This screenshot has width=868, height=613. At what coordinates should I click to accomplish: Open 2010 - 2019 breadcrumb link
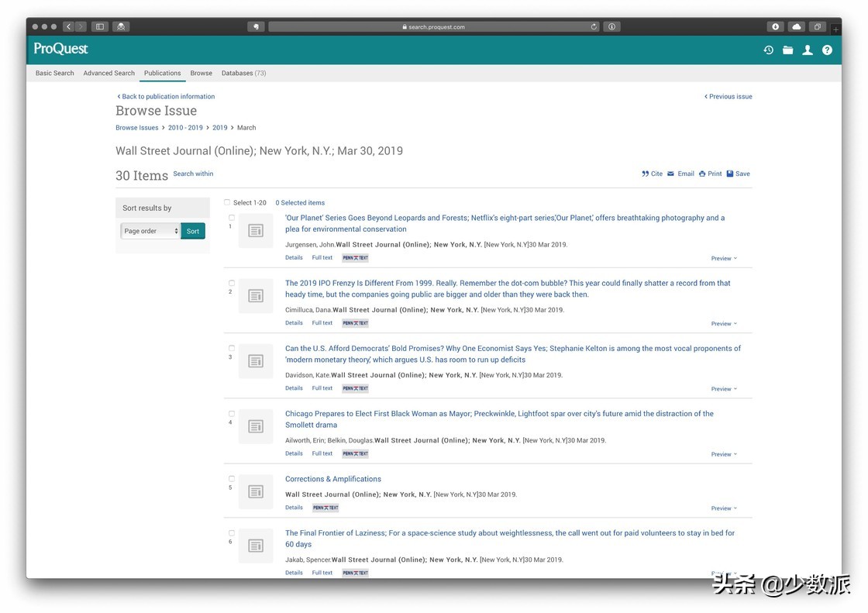(x=185, y=128)
